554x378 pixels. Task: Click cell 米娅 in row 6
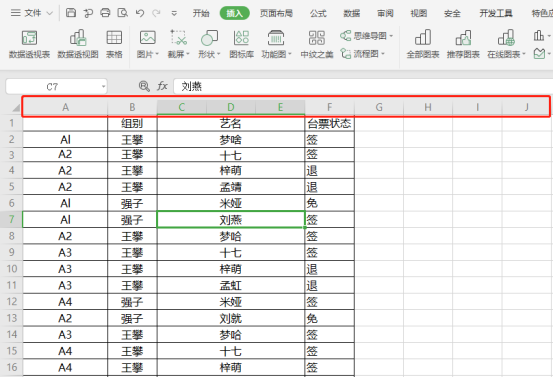tap(231, 203)
